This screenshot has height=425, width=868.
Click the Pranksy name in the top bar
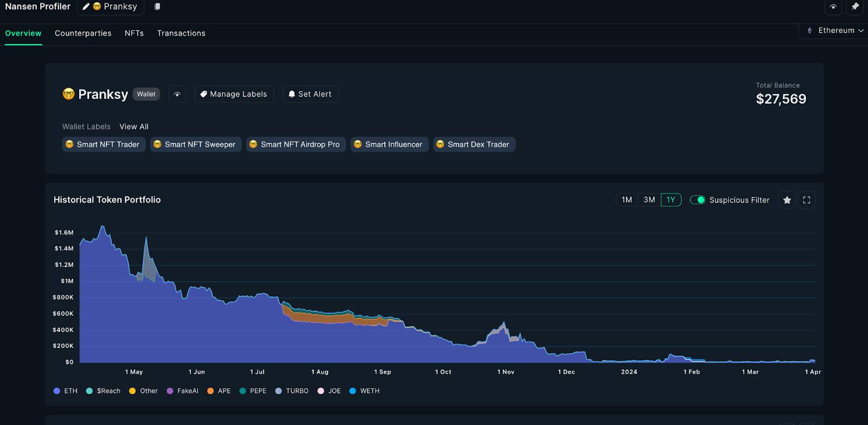(120, 7)
